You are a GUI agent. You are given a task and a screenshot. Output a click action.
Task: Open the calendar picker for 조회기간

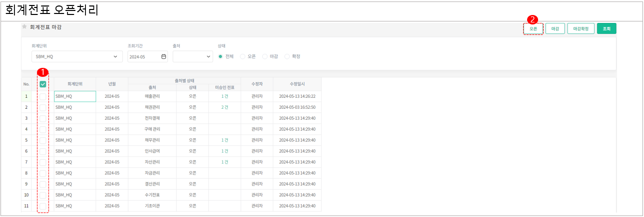(163, 57)
